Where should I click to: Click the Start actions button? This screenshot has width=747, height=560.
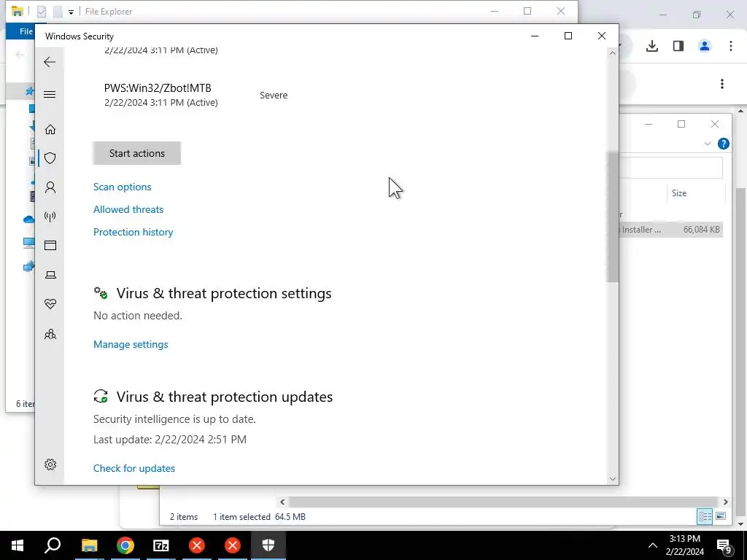[x=136, y=153]
